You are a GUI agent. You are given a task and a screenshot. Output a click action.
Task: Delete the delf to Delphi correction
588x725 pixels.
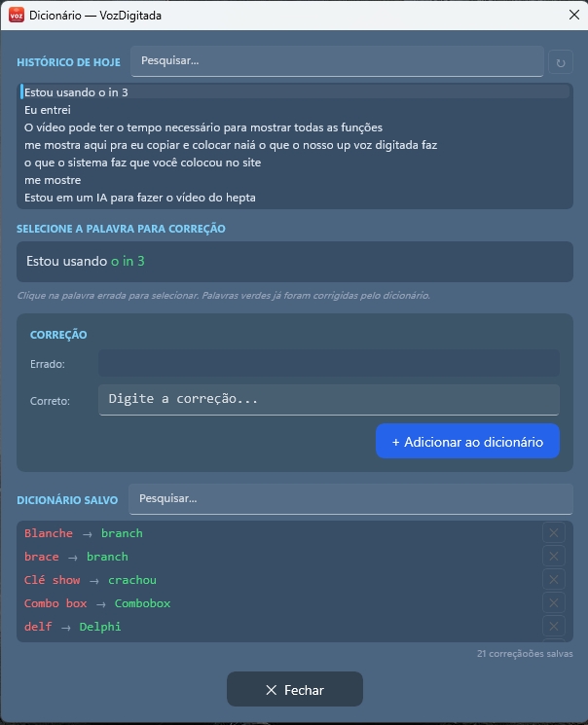click(554, 627)
